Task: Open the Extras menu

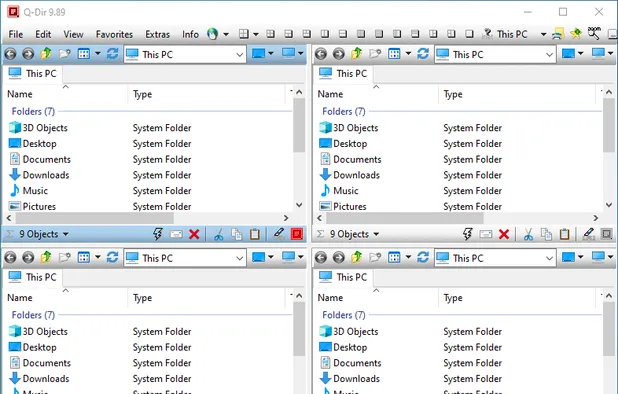Action: coord(157,34)
